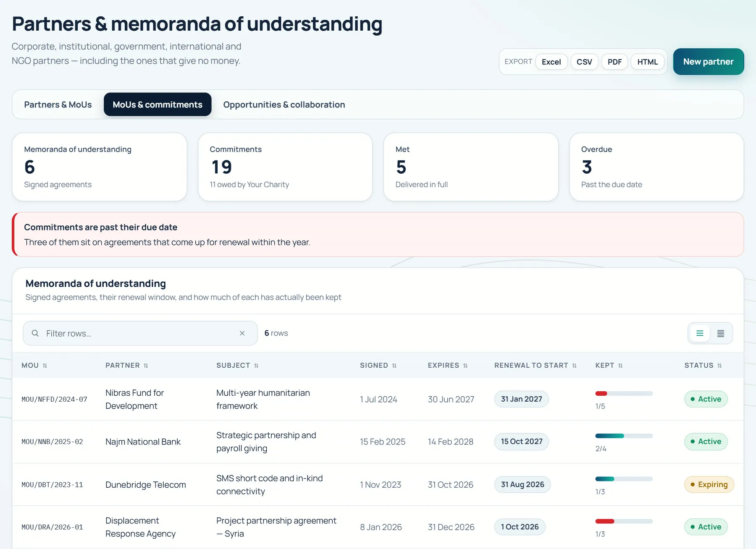Sort table by MOU column
Screen dimensions: 756x549
pos(34,366)
